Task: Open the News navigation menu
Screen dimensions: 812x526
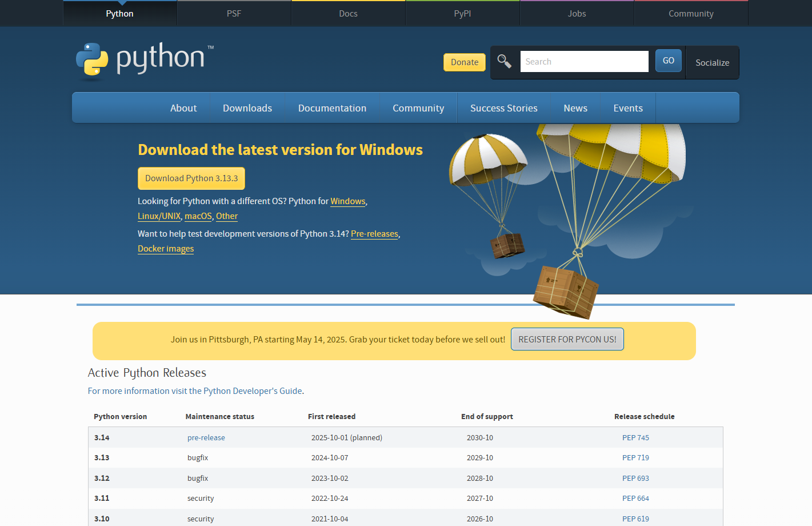Action: [575, 108]
